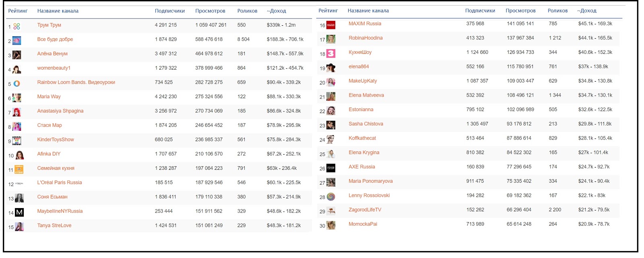Click the Estonianna channel avatar

click(x=330, y=111)
